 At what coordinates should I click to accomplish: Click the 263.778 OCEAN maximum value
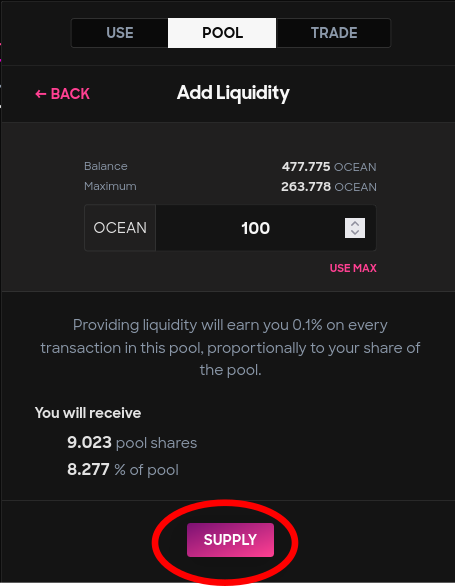coord(329,186)
